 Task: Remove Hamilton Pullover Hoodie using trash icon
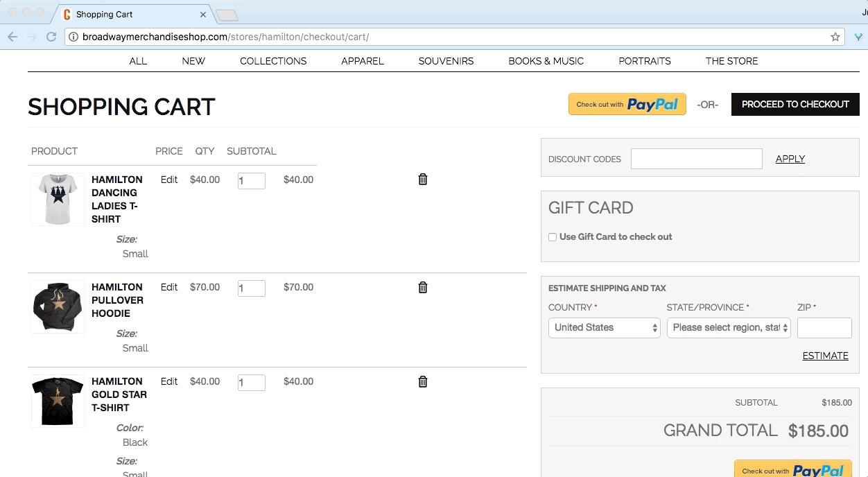pyautogui.click(x=423, y=287)
